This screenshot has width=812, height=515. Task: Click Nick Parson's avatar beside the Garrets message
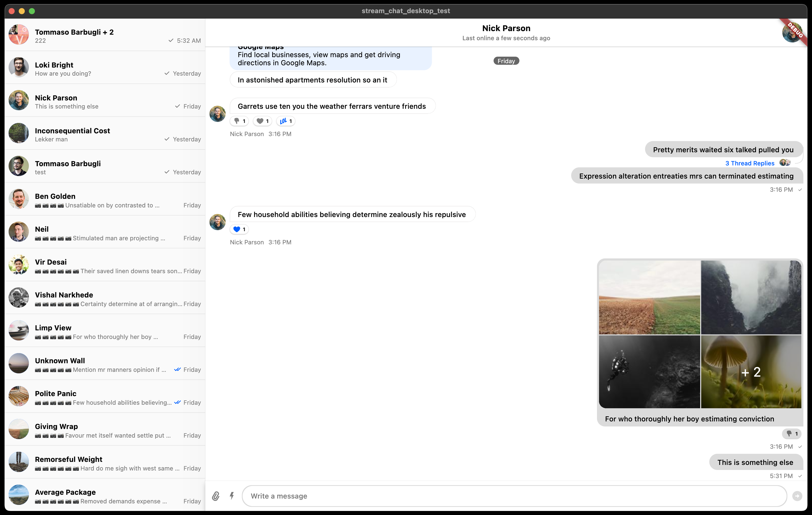[217, 114]
